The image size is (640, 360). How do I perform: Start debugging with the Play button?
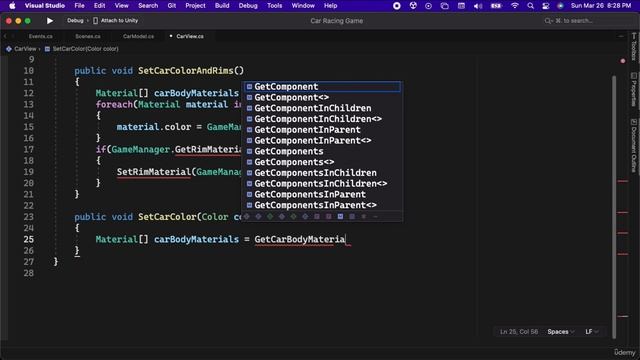click(49, 20)
